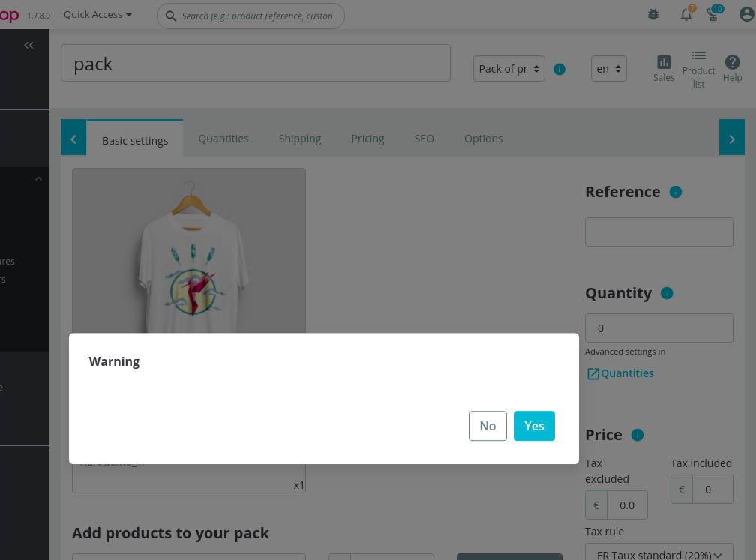
Task: Dismiss the warning by clicking No
Action: 487,425
